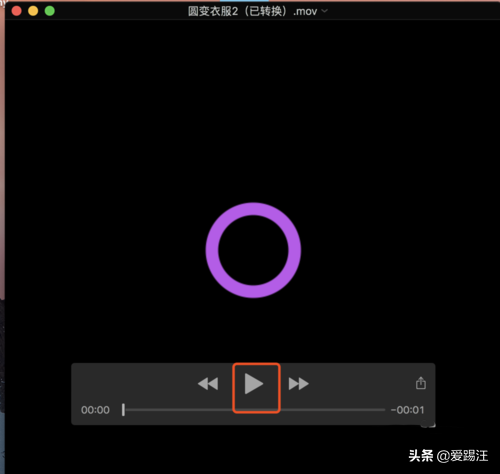The height and width of the screenshot is (474, 500).
Task: Jump to the middle of the playback timeline
Action: click(255, 410)
